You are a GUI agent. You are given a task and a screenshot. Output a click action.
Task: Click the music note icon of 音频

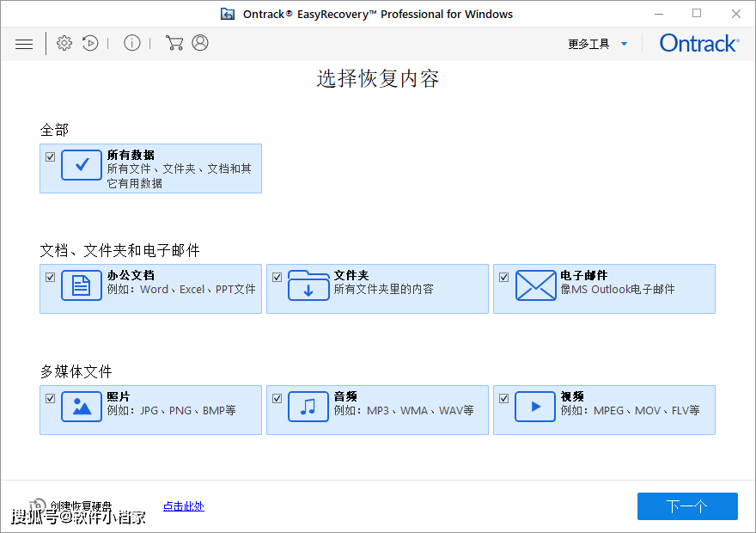click(308, 407)
